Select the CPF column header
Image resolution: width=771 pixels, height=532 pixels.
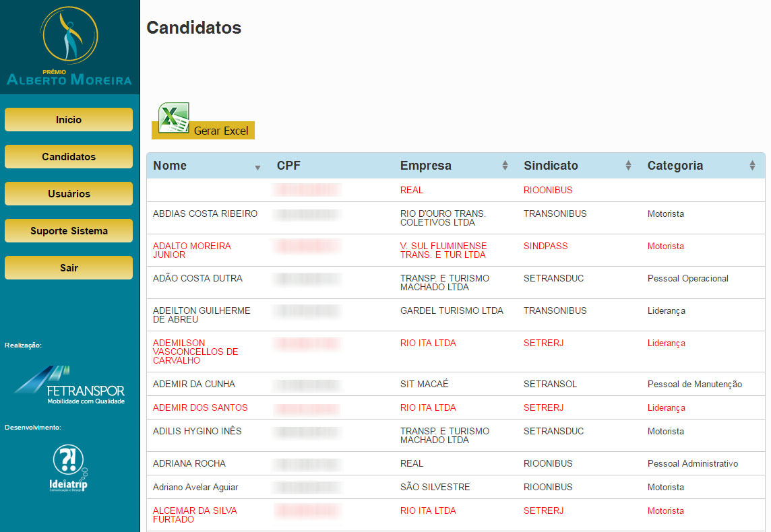288,166
